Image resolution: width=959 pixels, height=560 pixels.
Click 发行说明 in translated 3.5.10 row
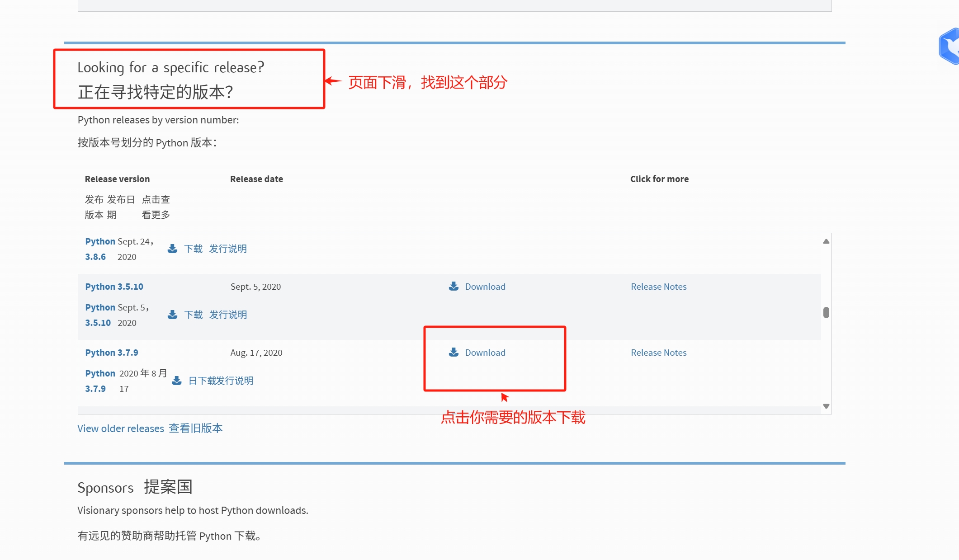click(x=228, y=315)
